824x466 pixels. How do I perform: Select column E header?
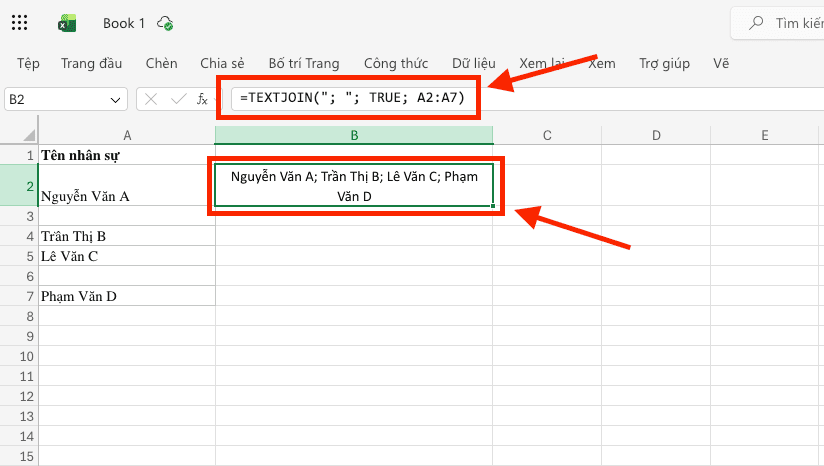(765, 136)
